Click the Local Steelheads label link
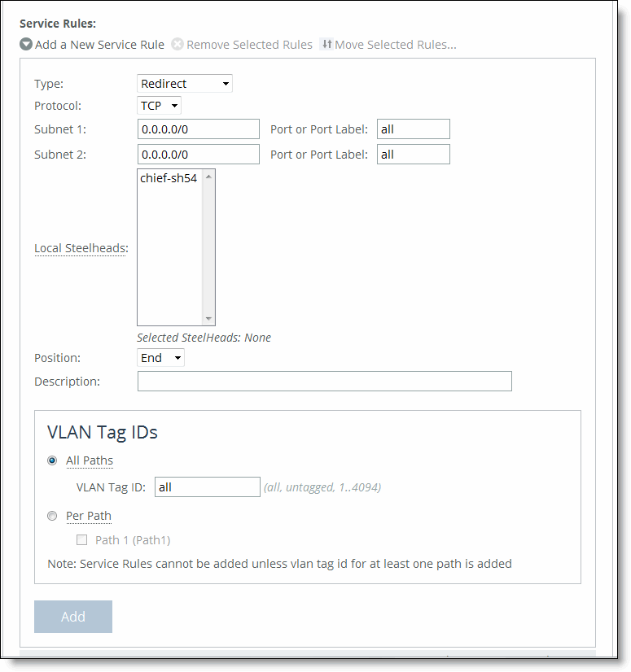 coord(81,248)
